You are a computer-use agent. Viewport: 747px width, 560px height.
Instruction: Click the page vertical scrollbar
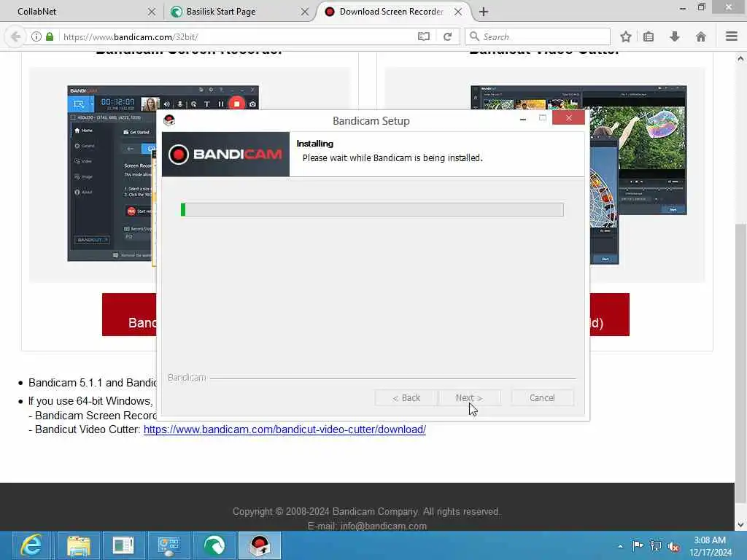pyautogui.click(x=740, y=362)
